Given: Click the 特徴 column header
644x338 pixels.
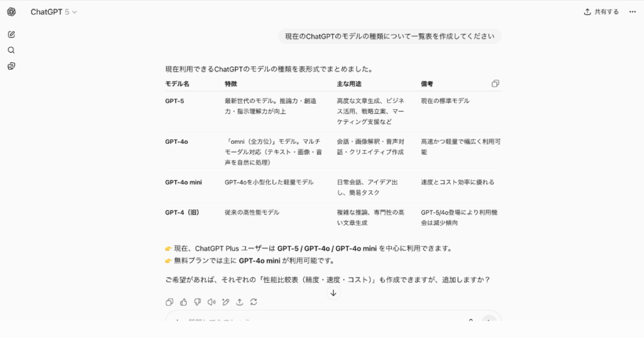Looking at the screenshot, I should (231, 84).
